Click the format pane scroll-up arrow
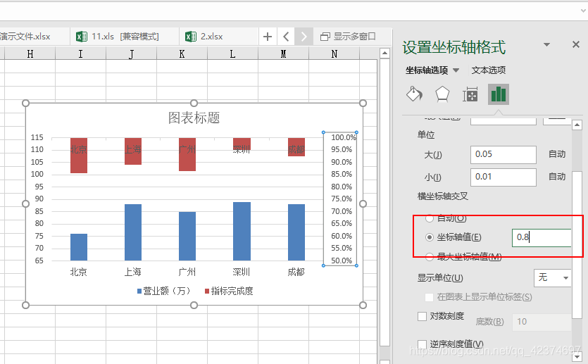This screenshot has width=588, height=364. [577, 125]
